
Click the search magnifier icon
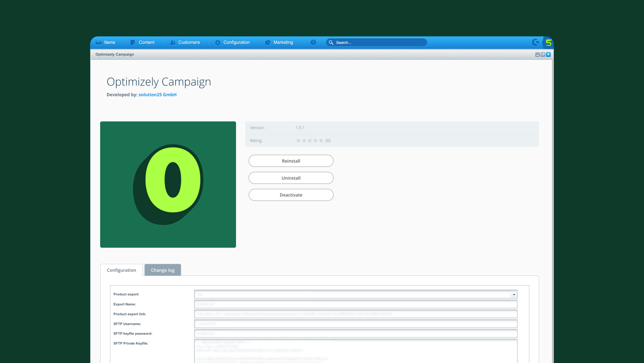(x=331, y=43)
